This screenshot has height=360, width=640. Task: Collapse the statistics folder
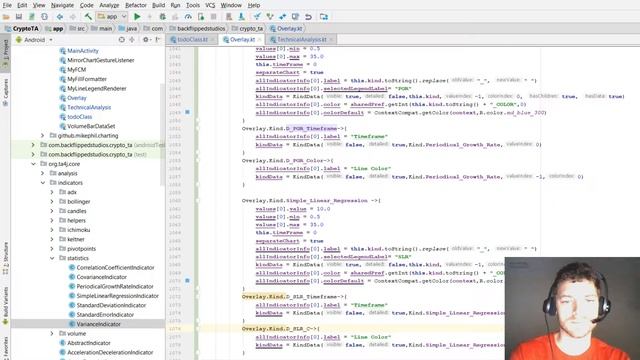coord(52,258)
